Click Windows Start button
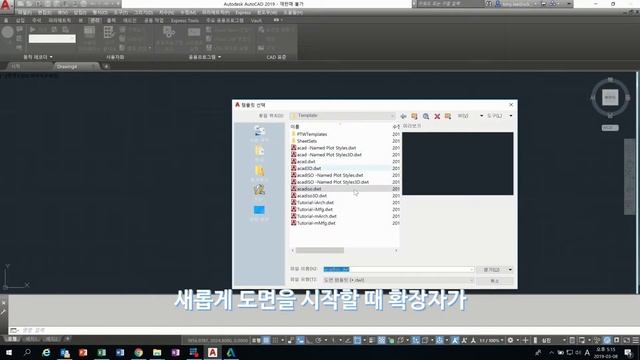The height and width of the screenshot is (360, 640). pos(9,353)
